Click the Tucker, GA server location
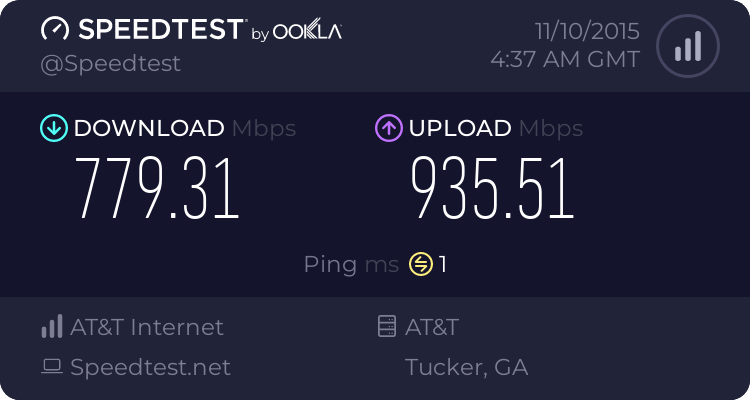 tap(466, 367)
